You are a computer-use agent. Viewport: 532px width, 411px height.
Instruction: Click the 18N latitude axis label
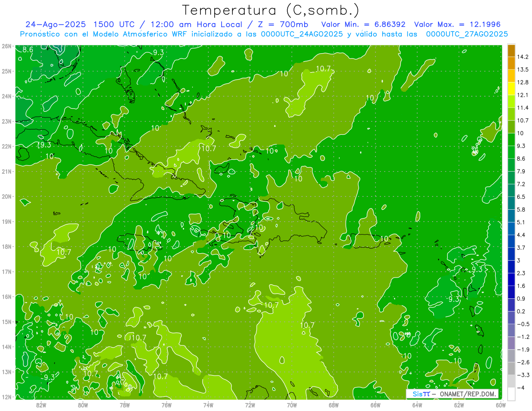(7, 247)
